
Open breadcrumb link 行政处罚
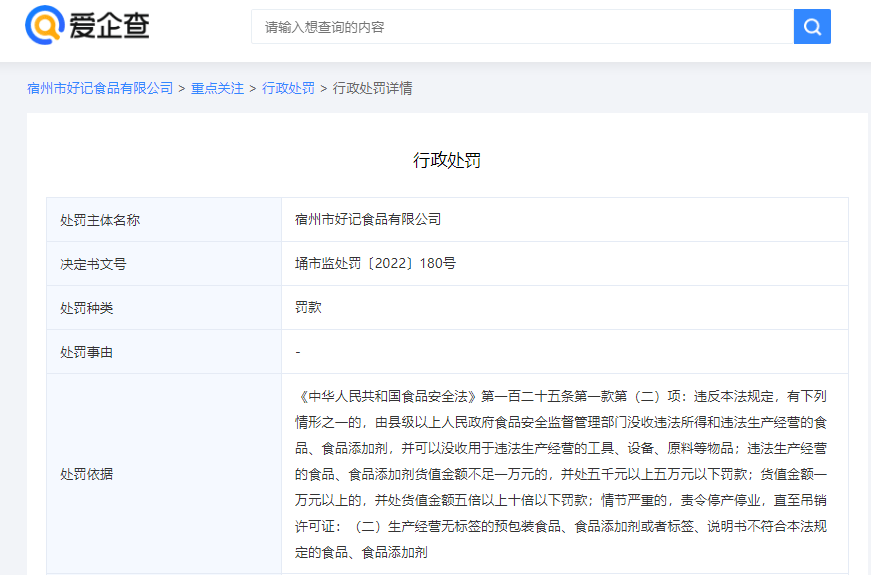[x=288, y=88]
